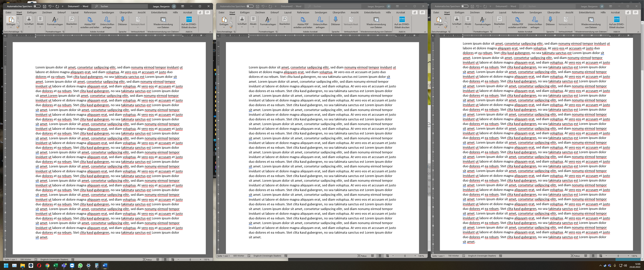Viewport: 644px width, 270px height.
Task: Click the Fokus mode icon in Dokument1 status bar
Action: (144, 259)
